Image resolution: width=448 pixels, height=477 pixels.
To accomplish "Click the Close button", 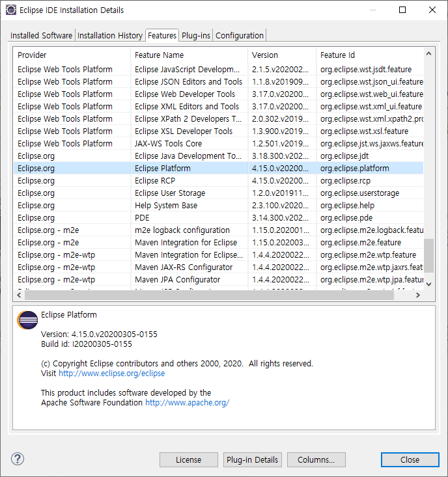I will click(410, 459).
